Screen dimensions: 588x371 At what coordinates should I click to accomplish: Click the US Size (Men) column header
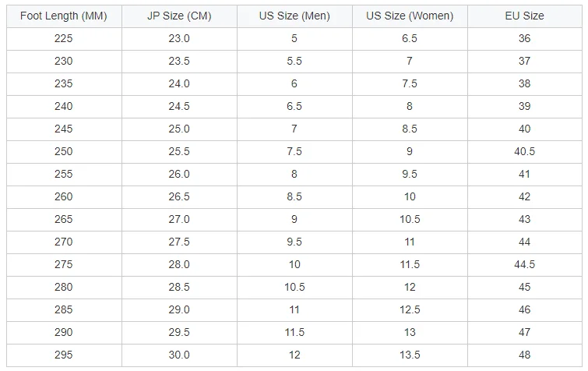click(294, 16)
